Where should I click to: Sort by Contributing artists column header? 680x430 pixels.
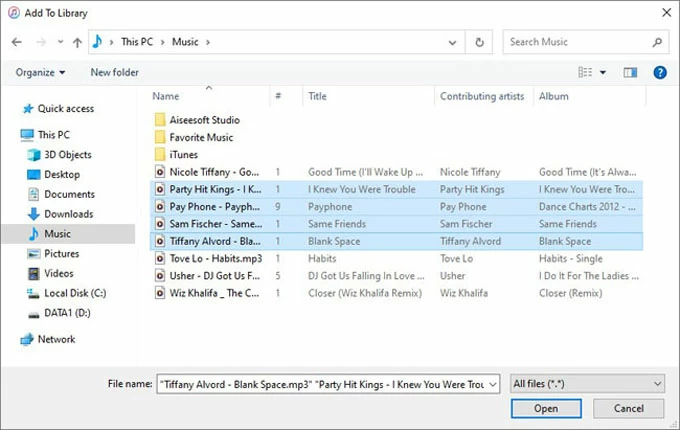pos(477,96)
